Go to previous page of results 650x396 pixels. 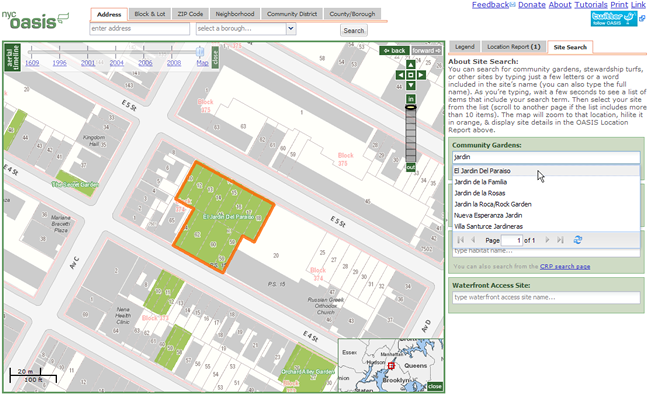point(473,240)
